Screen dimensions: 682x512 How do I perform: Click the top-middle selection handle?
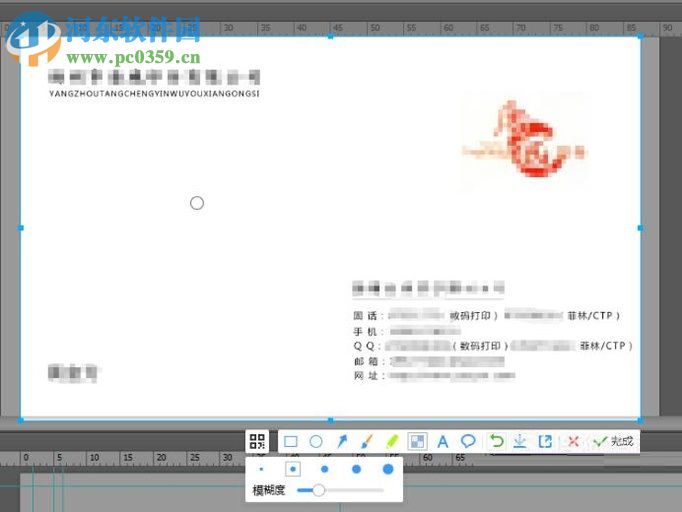[x=331, y=37]
